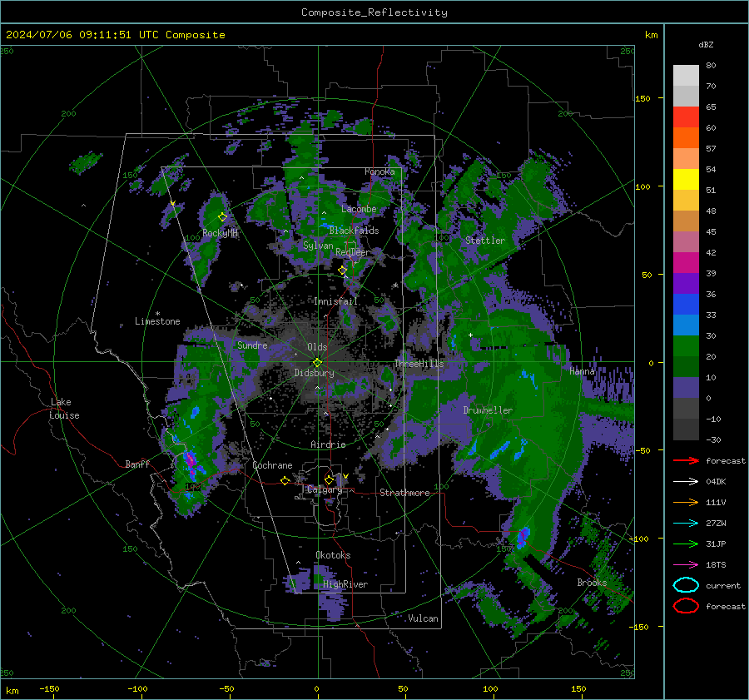749x700 pixels.
Task: Click the red forecast ellipse legend icon
Action: [x=686, y=606]
